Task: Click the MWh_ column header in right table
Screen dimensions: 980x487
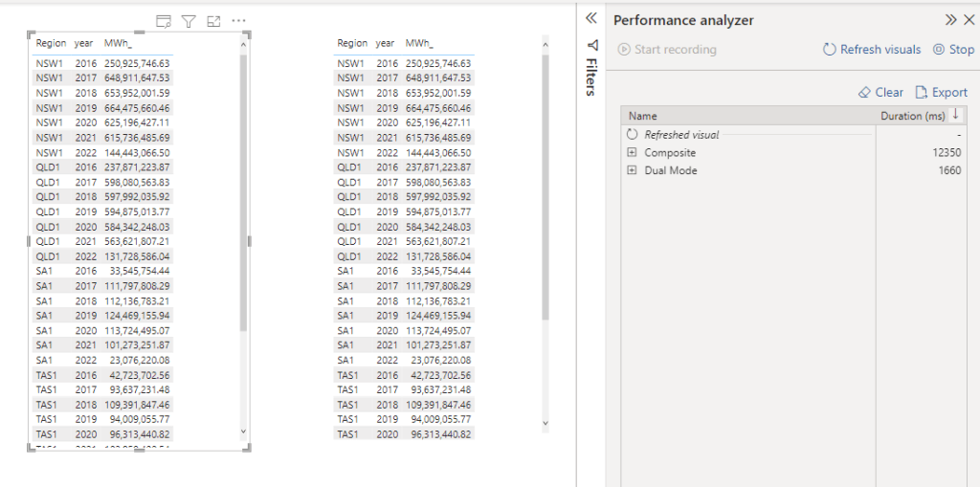Action: 418,43
